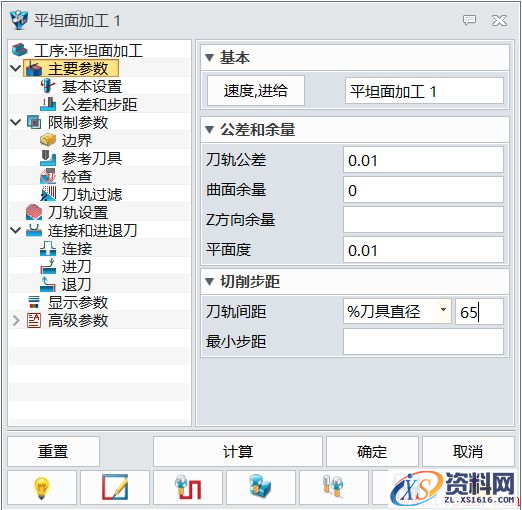Expand the 高级参数 tree node
The image size is (522, 510).
[x=16, y=320]
